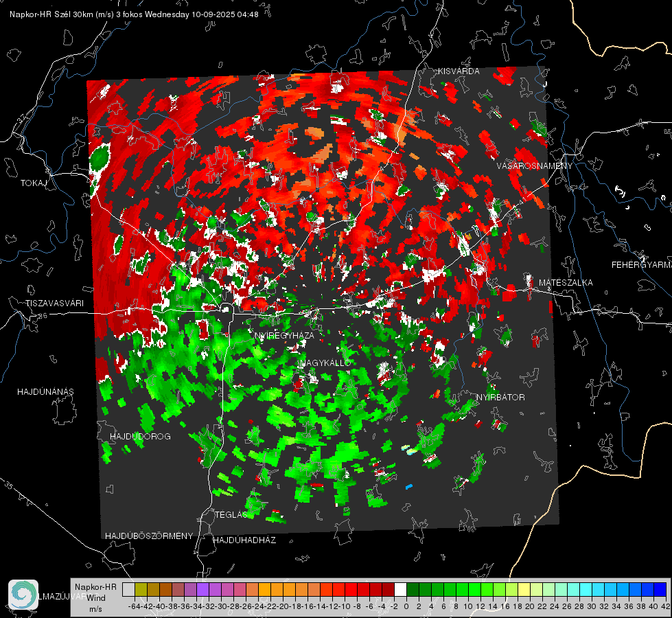Click the NYÍREGYHÁZA city label

pos(284,335)
